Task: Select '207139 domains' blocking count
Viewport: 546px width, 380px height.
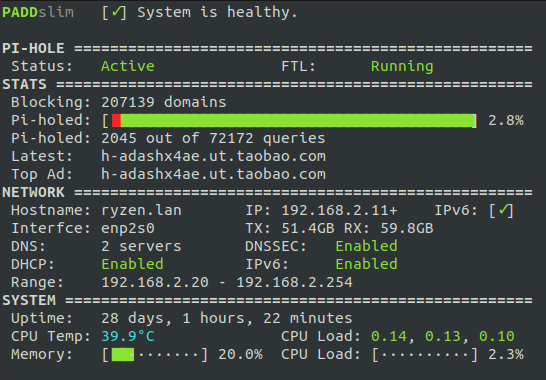Action: click(x=164, y=102)
